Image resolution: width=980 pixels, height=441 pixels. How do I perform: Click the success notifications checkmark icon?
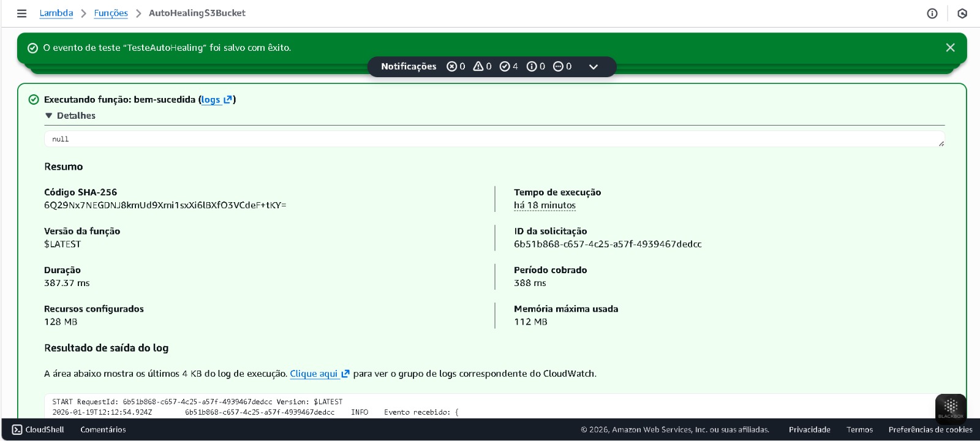(x=505, y=66)
